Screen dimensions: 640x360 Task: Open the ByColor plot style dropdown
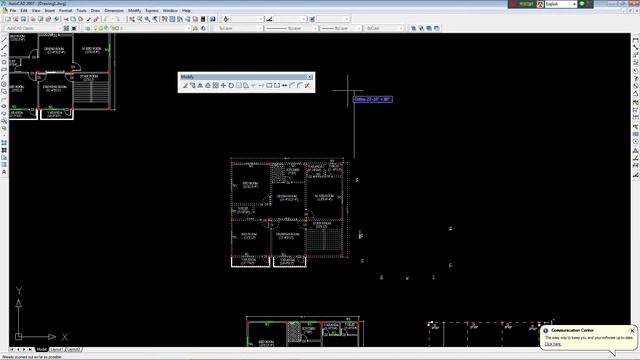(x=401, y=28)
